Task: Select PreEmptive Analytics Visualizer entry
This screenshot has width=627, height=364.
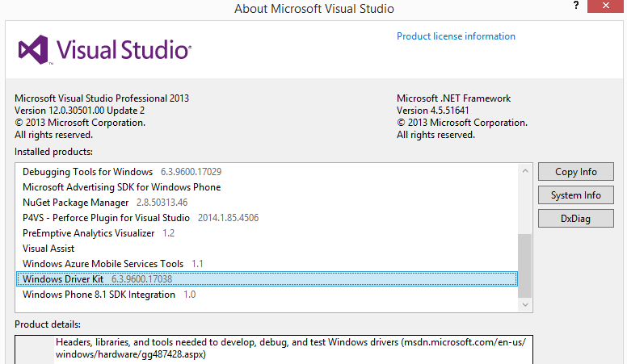Action: (267, 233)
